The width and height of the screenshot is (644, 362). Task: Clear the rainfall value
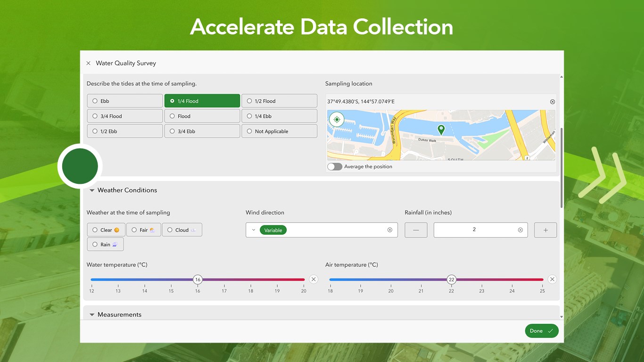pos(520,230)
